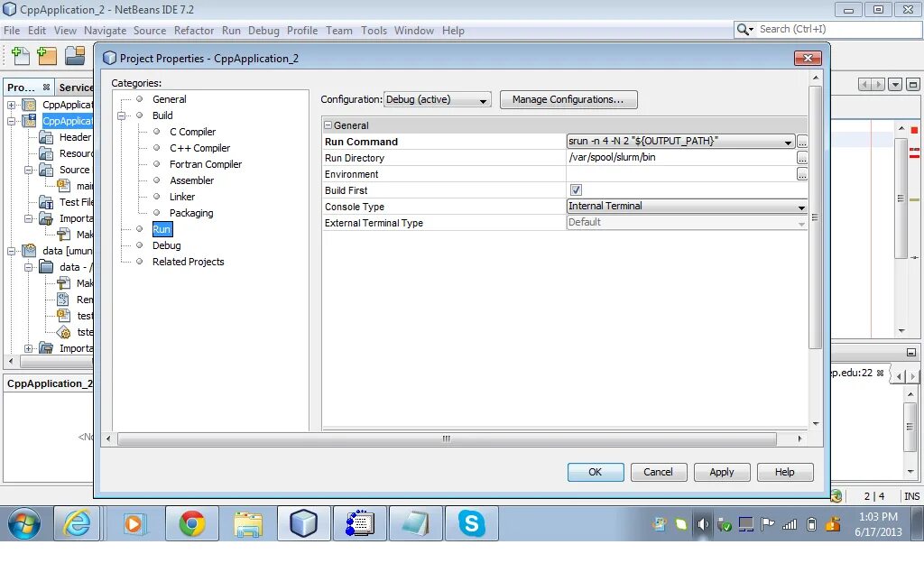Select the C++ Compiler category
The image size is (924, 563).
coord(199,148)
